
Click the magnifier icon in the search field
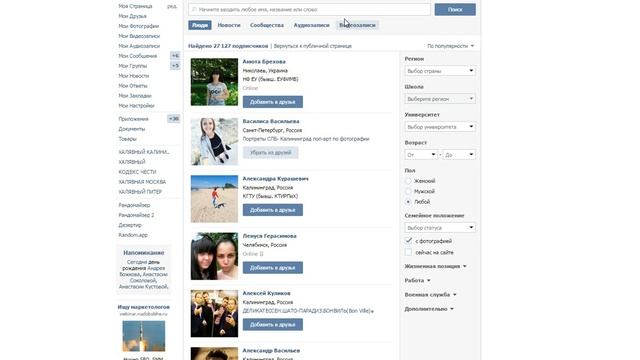[194, 9]
